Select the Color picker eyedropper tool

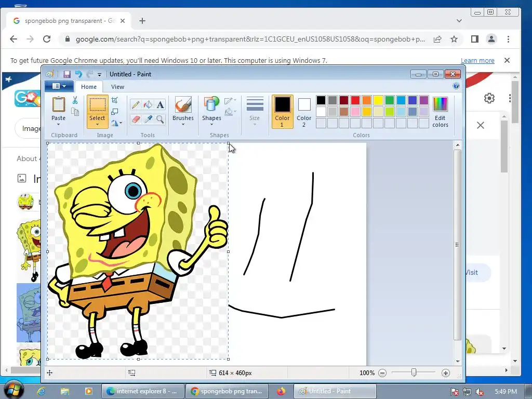[x=148, y=119]
